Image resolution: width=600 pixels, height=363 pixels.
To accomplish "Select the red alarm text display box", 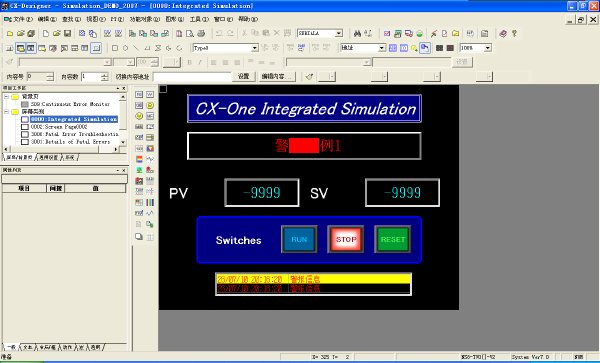I will pyautogui.click(x=304, y=146).
